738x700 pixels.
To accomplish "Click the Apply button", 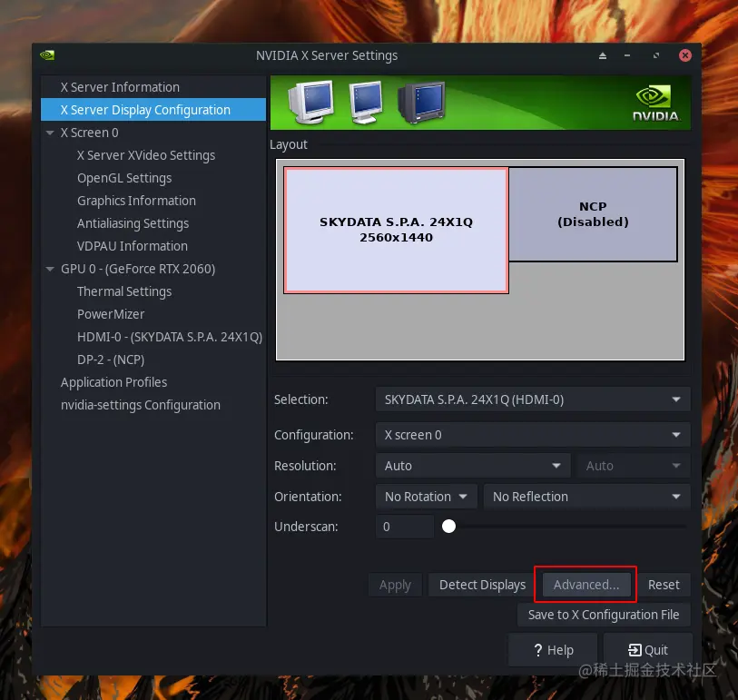I will click(396, 585).
